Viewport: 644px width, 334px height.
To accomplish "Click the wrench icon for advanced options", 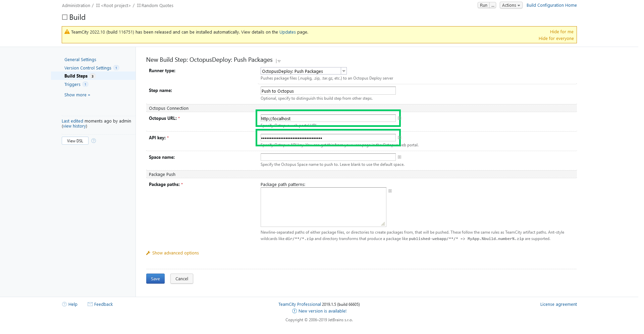I will pos(148,253).
